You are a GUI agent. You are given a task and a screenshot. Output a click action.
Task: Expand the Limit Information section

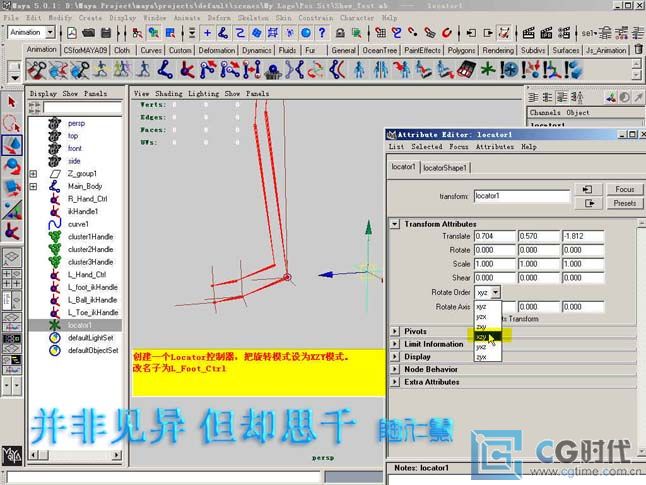395,344
